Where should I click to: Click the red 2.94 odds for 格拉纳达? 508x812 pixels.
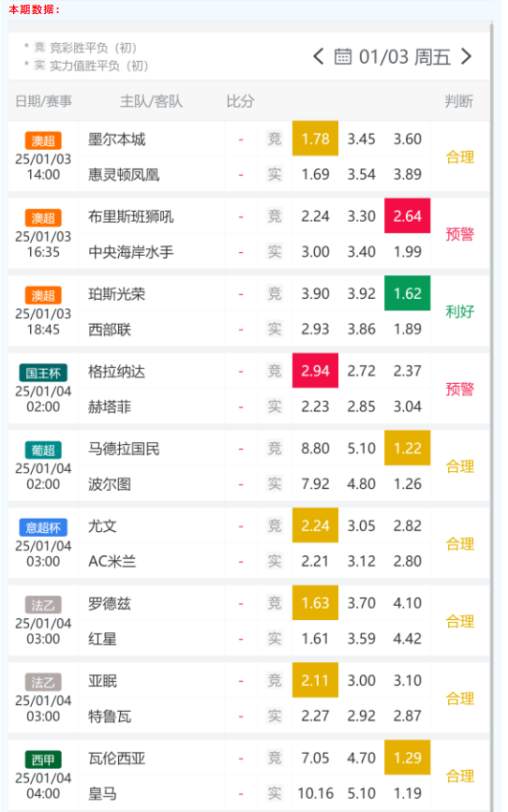pos(315,371)
